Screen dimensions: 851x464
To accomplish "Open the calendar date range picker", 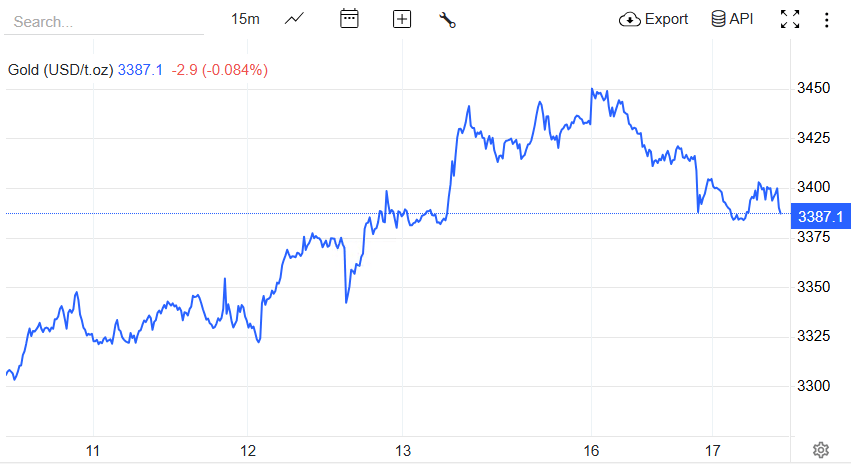I will pyautogui.click(x=349, y=18).
